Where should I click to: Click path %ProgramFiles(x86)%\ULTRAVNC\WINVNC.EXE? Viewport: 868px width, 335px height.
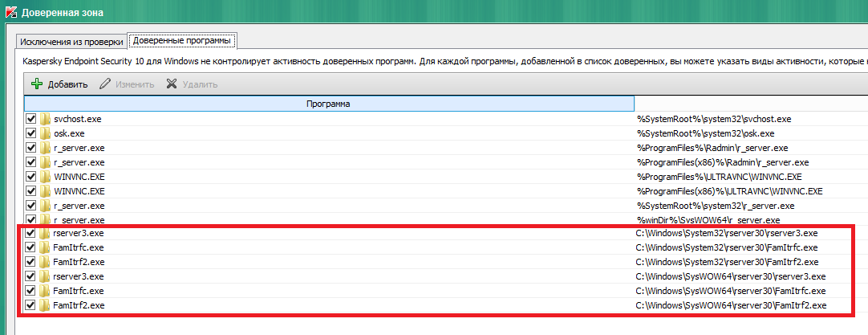coord(729,191)
